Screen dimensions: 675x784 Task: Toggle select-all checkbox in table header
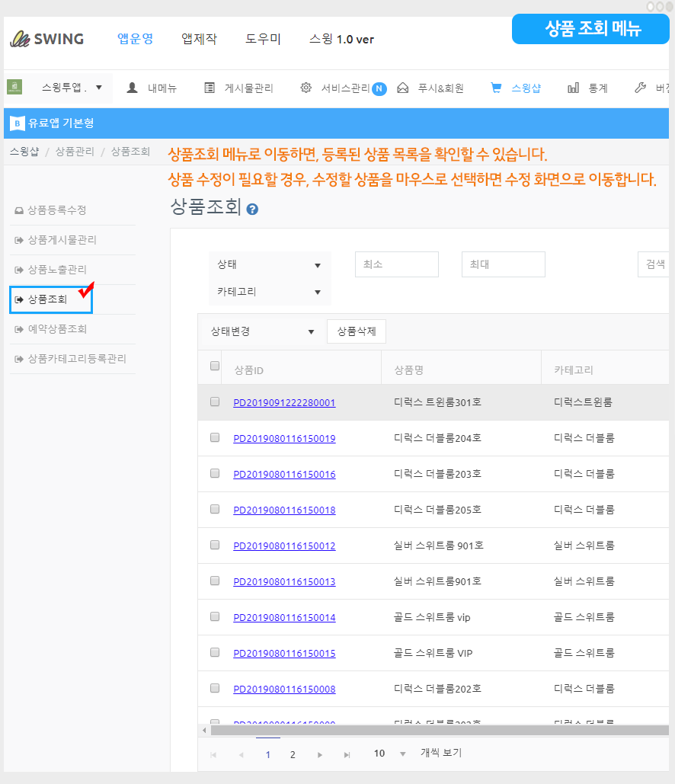click(x=215, y=366)
